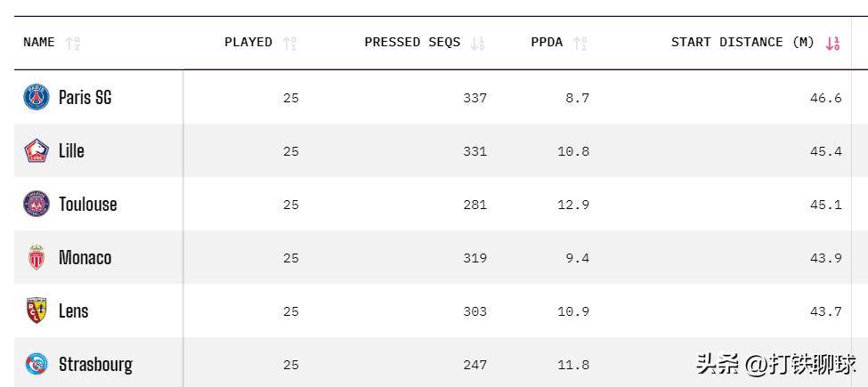Screen dimensions: 868x387
Task: Click the Strasbourg team name
Action: point(96,364)
